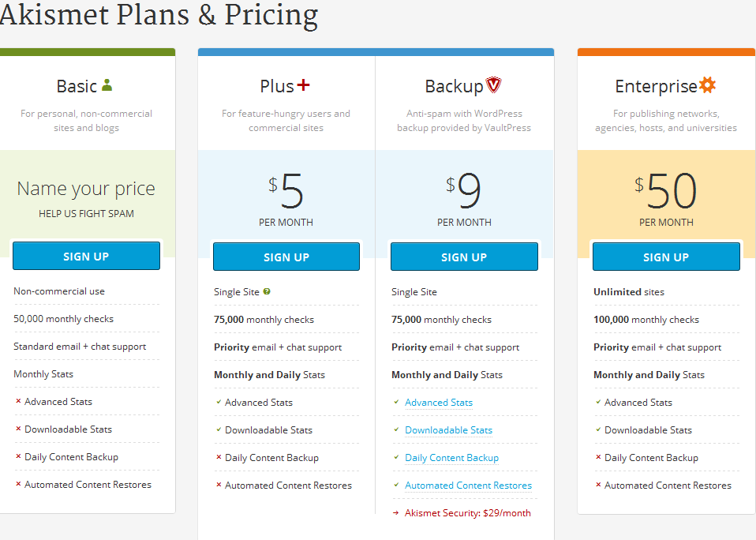Click the red arrow before Akismet Security
Screen dimensions: 756x540
(x=396, y=513)
